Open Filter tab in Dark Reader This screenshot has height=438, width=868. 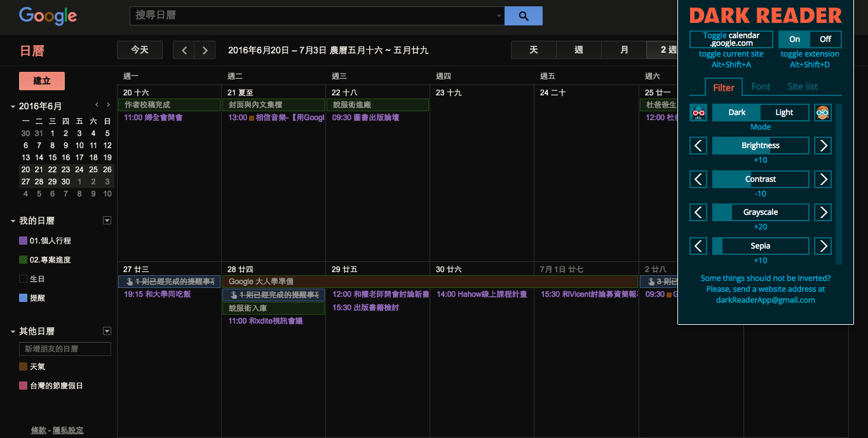[724, 87]
